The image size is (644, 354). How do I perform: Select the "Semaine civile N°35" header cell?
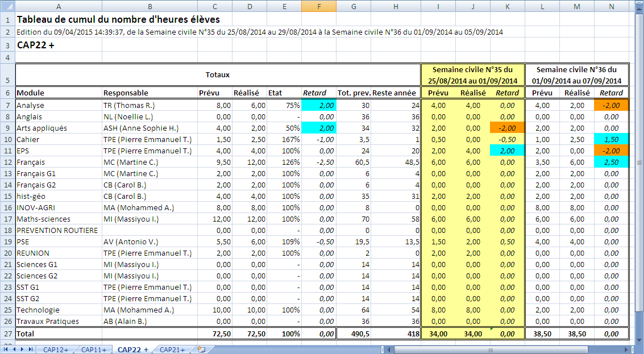pos(473,75)
